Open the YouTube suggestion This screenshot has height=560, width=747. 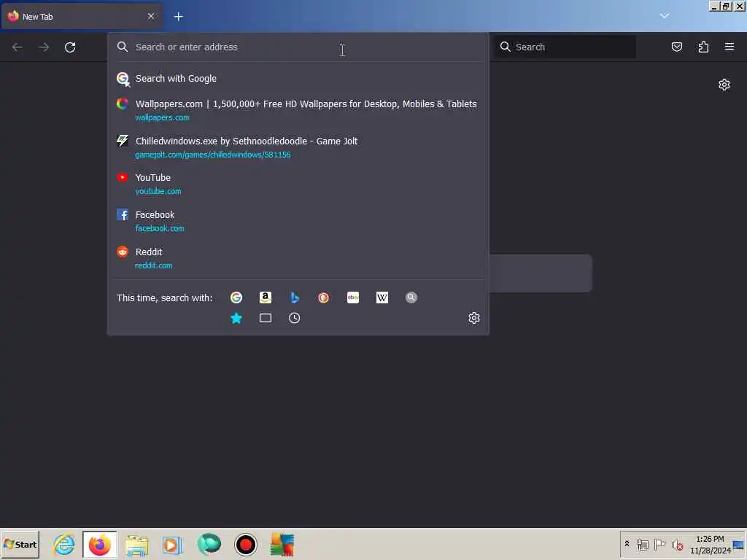298,184
